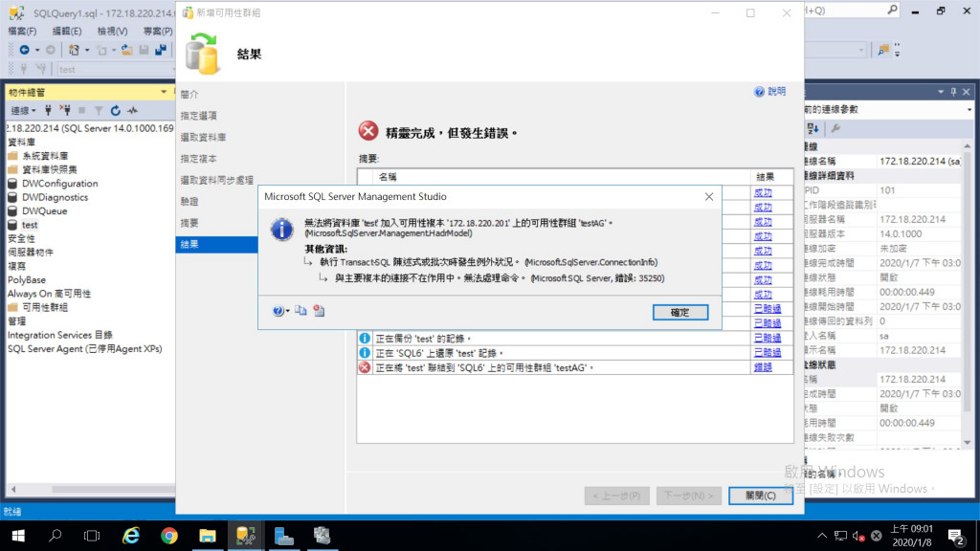Image resolution: width=980 pixels, height=551 pixels.
Task: Select the 系統資料庫 folder in the tree
Action: 45,156
